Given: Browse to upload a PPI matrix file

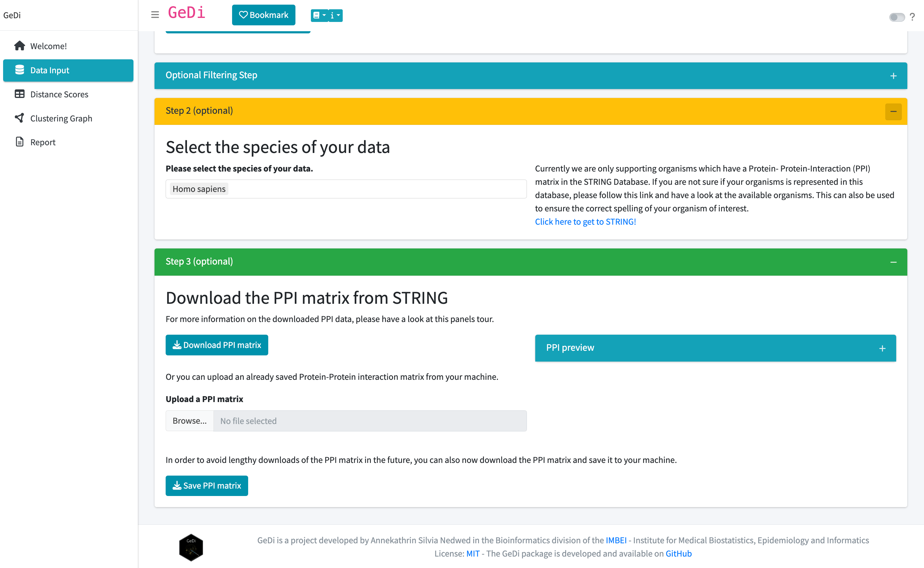Looking at the screenshot, I should 189,421.
